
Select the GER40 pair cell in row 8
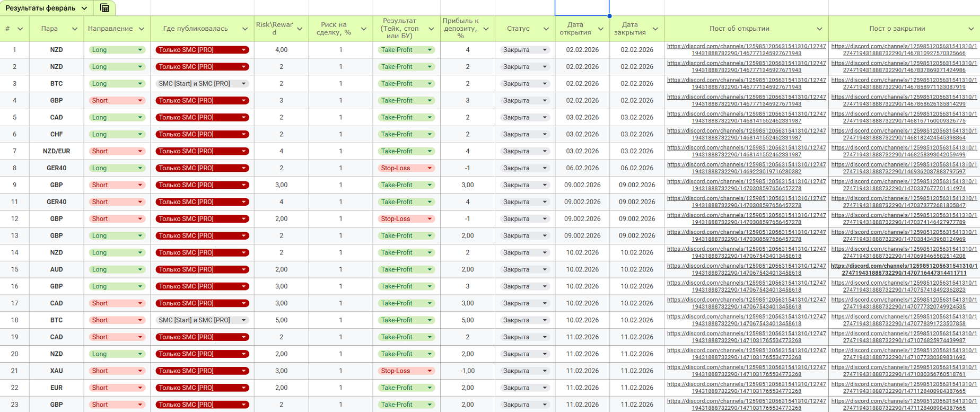[x=56, y=168]
